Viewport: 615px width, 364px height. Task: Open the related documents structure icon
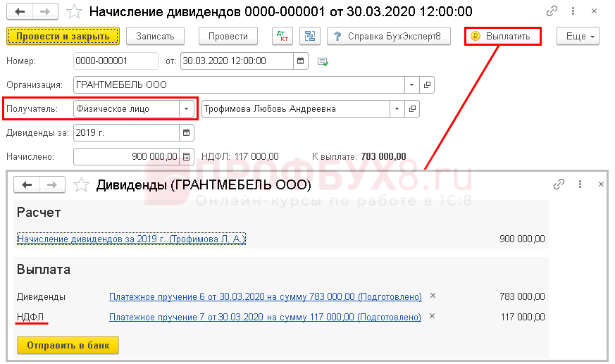pos(310,36)
